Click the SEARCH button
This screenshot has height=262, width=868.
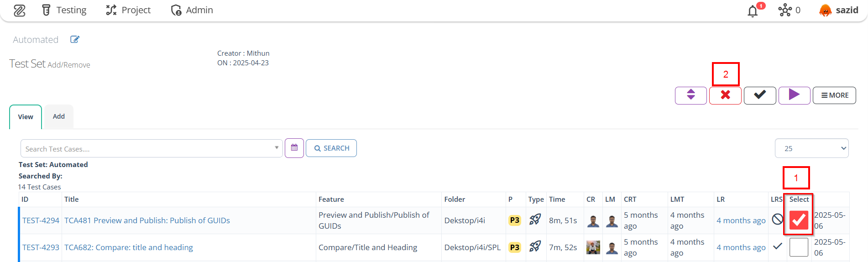331,148
